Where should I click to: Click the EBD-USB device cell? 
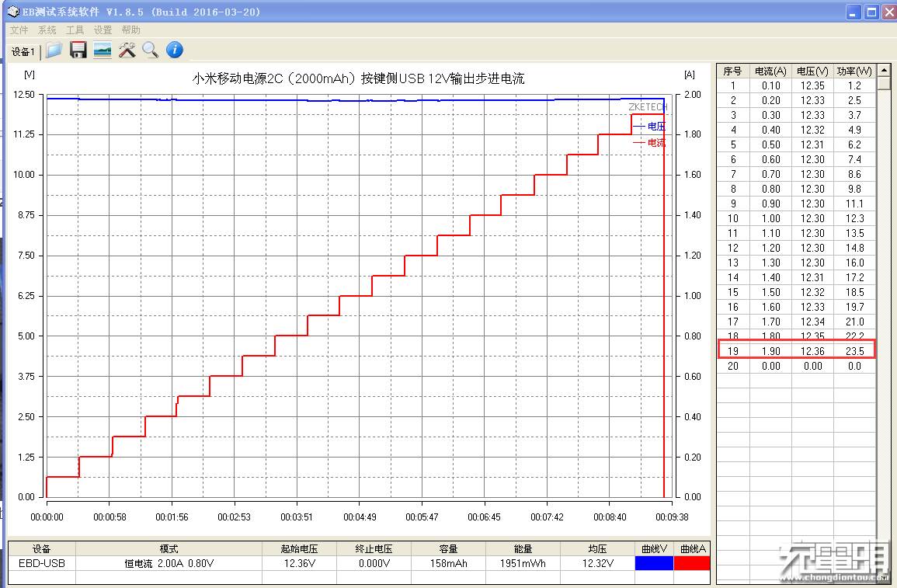pyautogui.click(x=42, y=563)
